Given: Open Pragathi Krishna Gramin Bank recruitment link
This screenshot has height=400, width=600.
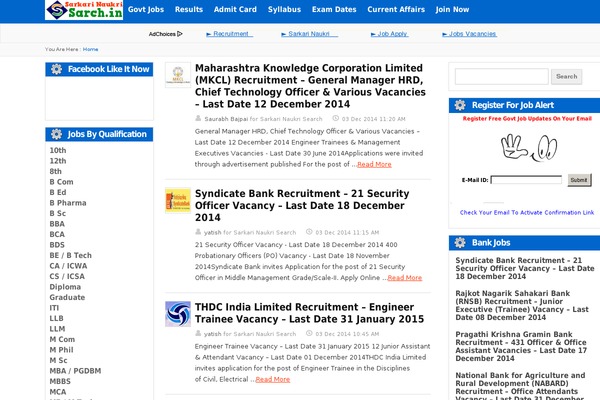Looking at the screenshot, I should coord(521,346).
